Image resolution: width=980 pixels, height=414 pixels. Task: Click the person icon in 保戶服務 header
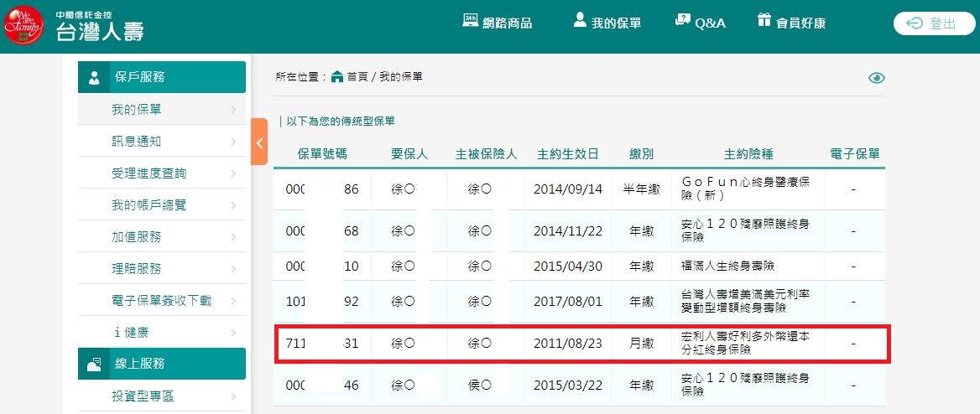pyautogui.click(x=94, y=78)
